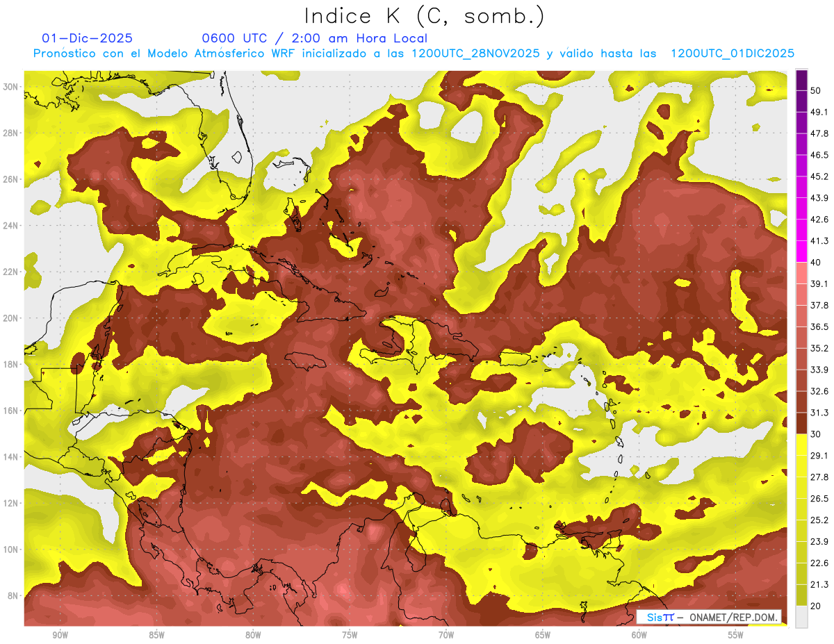This screenshot has width=834, height=644.
Task: Click the dark brown colorbar swatch between 30 and 31.3
Action: pyautogui.click(x=801, y=424)
